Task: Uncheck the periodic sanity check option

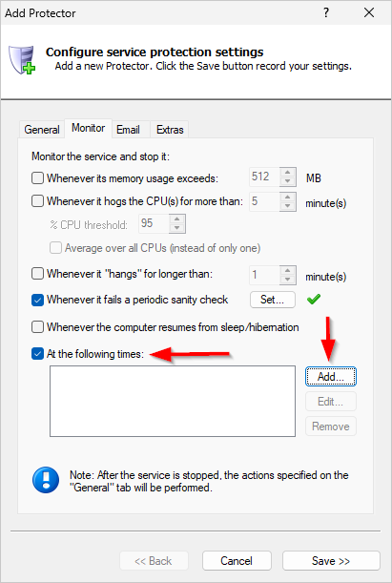Action: pyautogui.click(x=37, y=300)
